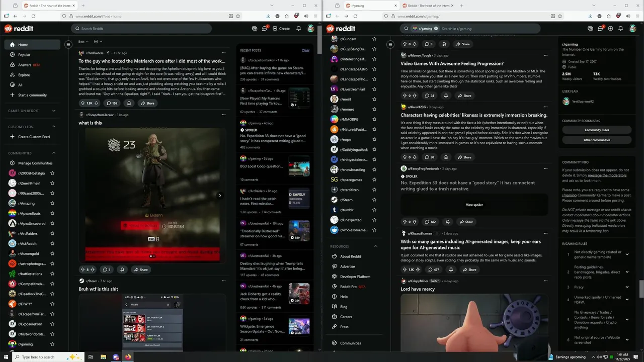
Task: Follow 'message the moderators' link
Action: point(607,175)
